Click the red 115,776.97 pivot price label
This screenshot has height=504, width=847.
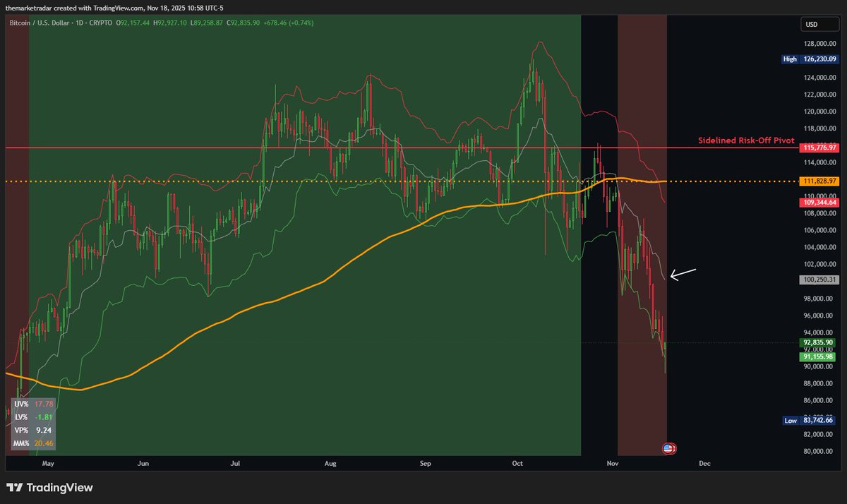pyautogui.click(x=818, y=148)
